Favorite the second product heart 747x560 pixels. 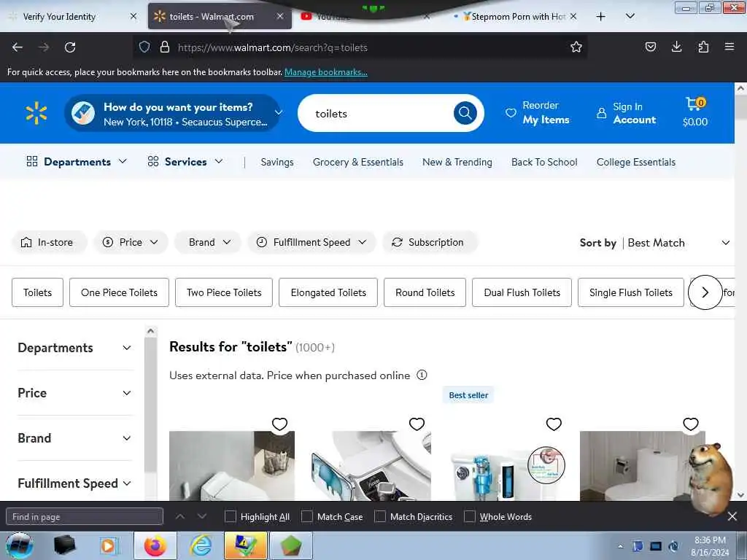[x=417, y=424]
